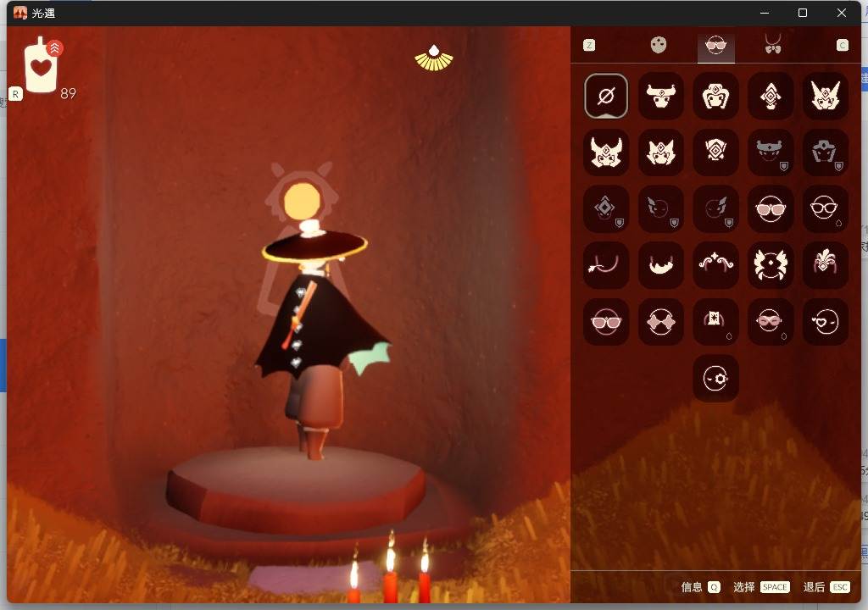Equip the clear-lens glasses
The height and width of the screenshot is (610, 868).
(826, 208)
